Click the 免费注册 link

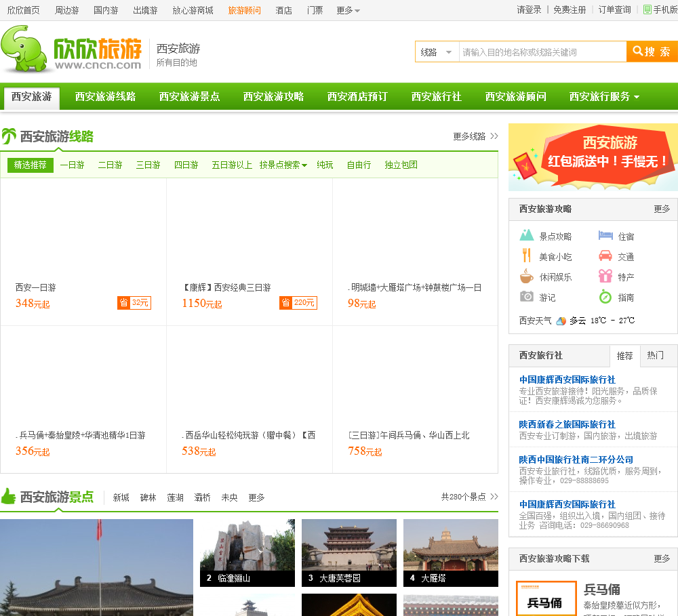coord(570,9)
